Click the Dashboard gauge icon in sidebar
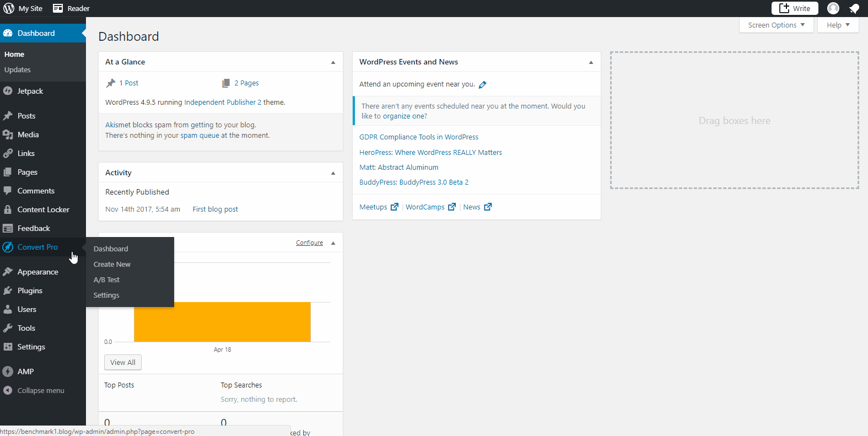Screen dimensions: 868x436 pyautogui.click(x=8, y=33)
